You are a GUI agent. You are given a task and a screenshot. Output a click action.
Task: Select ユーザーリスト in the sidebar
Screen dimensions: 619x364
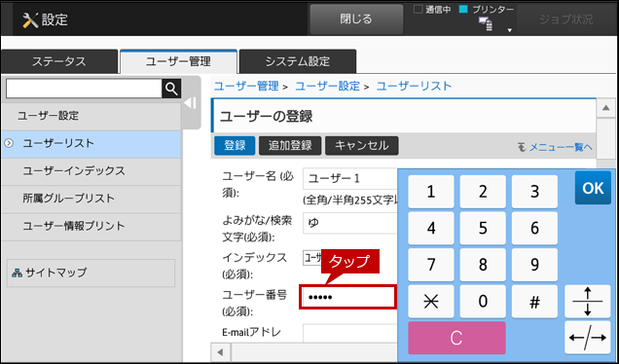click(x=91, y=144)
